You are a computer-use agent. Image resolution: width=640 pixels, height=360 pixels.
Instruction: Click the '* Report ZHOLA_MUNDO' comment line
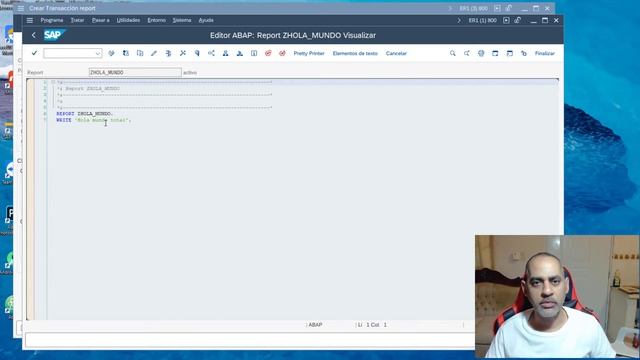click(89, 89)
